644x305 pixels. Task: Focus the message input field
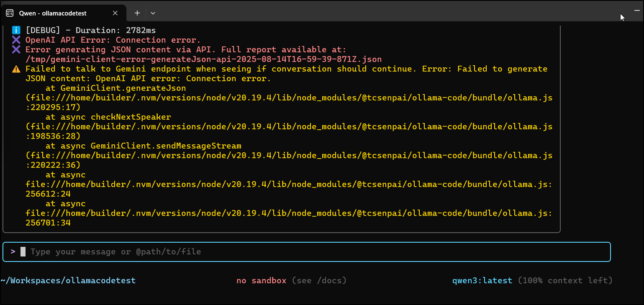[306, 252]
